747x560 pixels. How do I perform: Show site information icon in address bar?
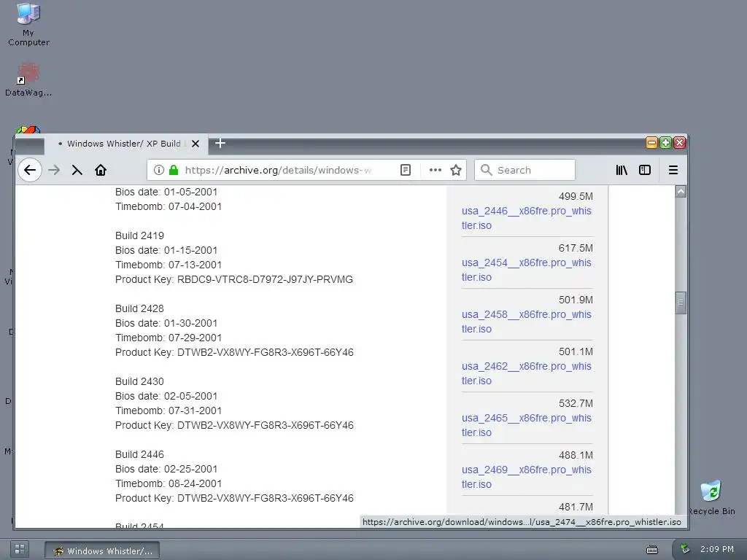coord(159,170)
